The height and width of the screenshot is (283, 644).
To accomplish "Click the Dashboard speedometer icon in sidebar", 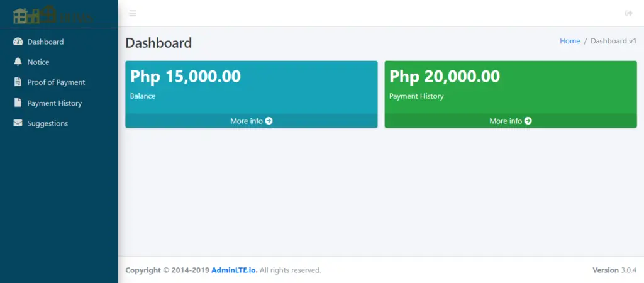I will point(18,42).
